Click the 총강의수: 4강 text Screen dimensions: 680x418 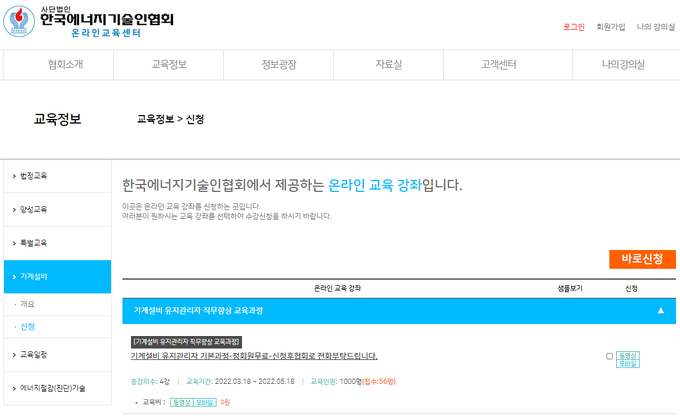[x=150, y=382]
